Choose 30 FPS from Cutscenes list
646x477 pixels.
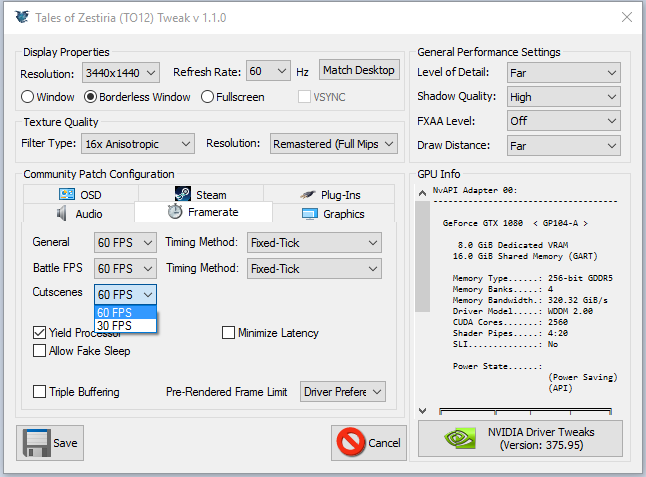pyautogui.click(x=125, y=325)
